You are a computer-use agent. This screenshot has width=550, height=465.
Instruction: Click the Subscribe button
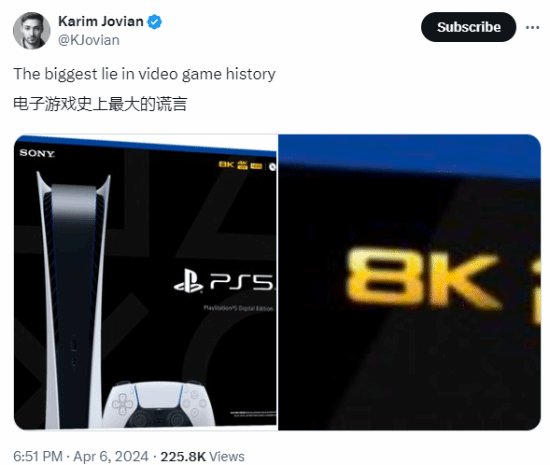coord(468,27)
